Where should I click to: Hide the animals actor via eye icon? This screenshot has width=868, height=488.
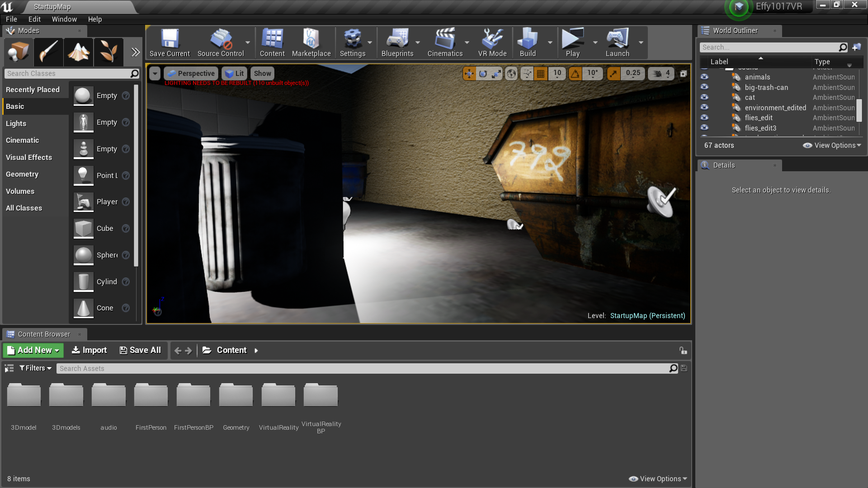pos(704,77)
